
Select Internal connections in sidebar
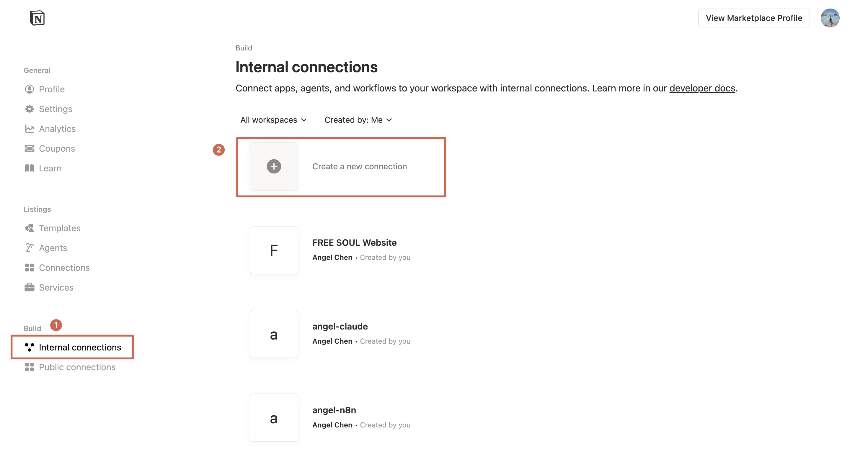[79, 347]
